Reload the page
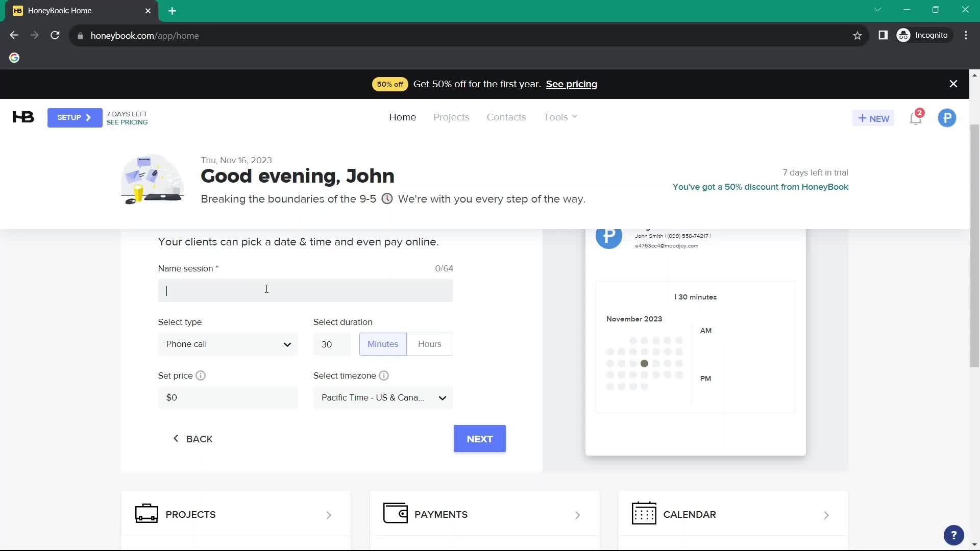Screen dimensions: 980x551 pos(55,35)
